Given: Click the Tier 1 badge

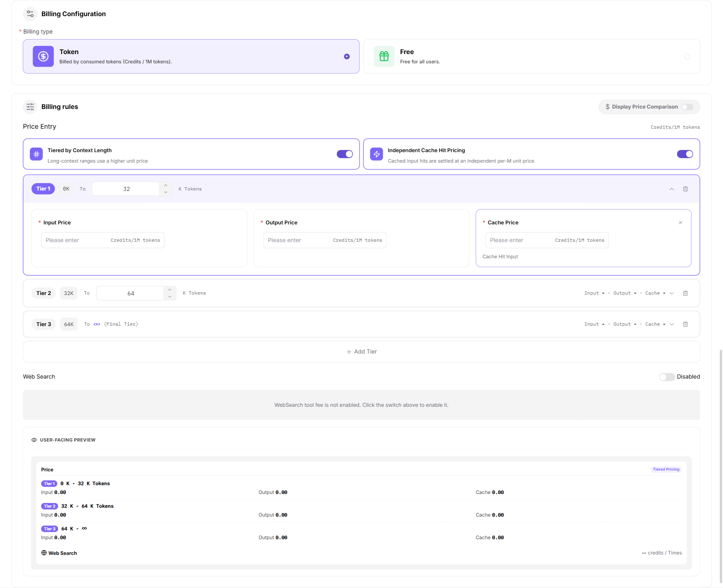Looking at the screenshot, I should pyautogui.click(x=43, y=189).
